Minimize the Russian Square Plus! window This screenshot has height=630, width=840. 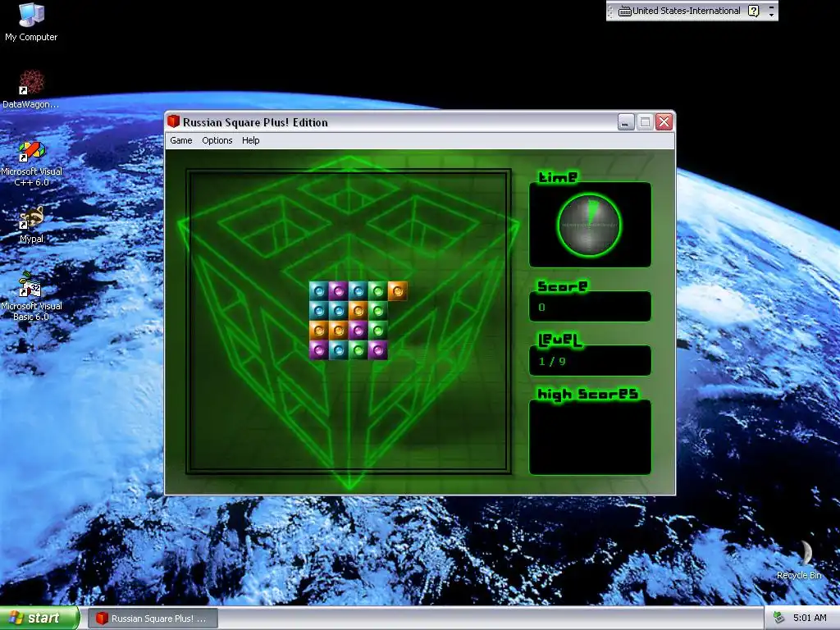pos(626,122)
